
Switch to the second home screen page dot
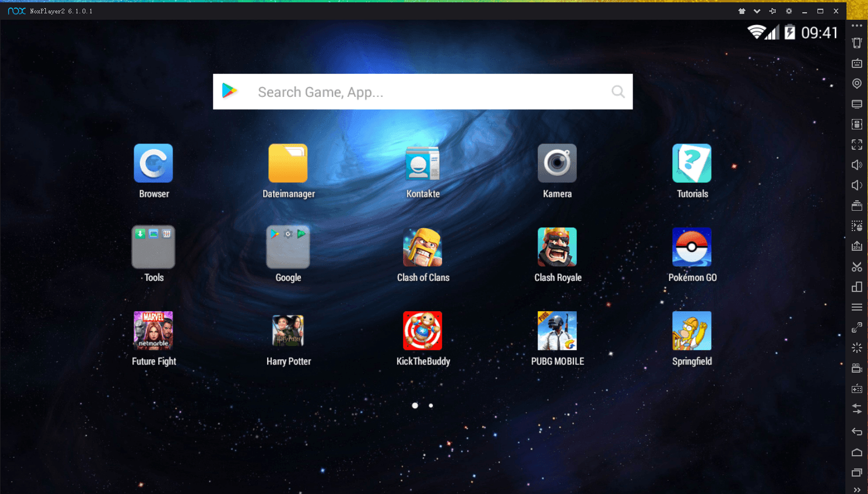(x=431, y=406)
